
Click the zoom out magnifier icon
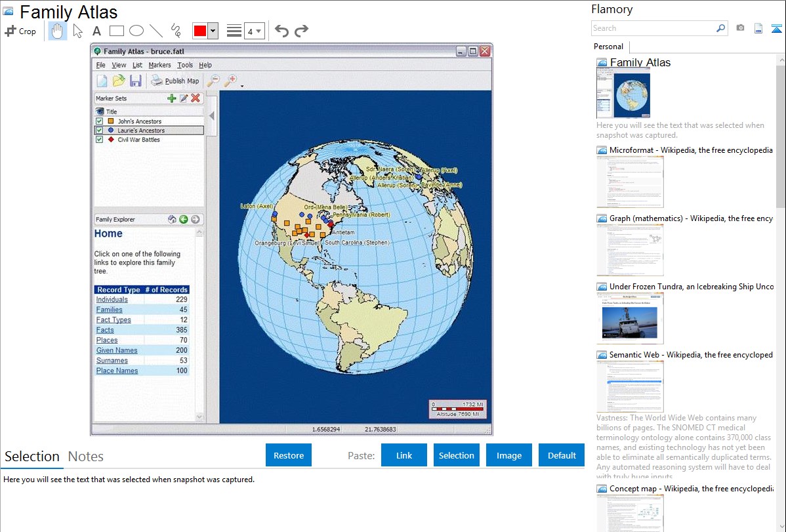[x=213, y=80]
